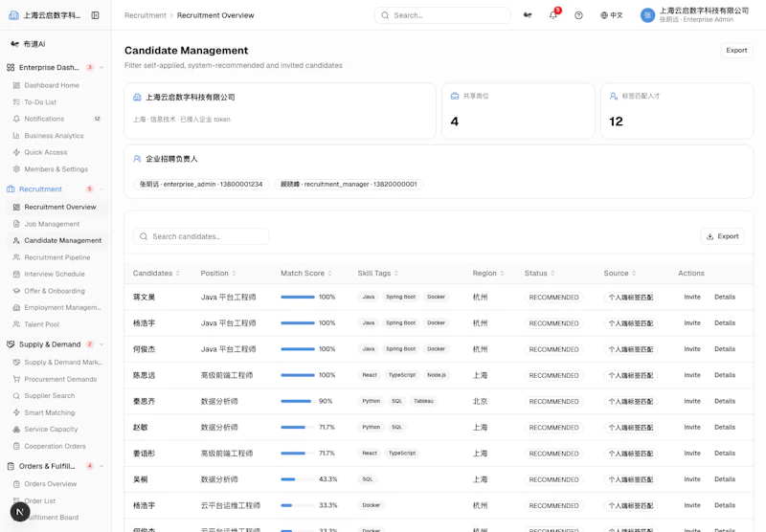The image size is (766, 532).
Task: Click Recruitment breadcrumb link
Action: [x=146, y=15]
